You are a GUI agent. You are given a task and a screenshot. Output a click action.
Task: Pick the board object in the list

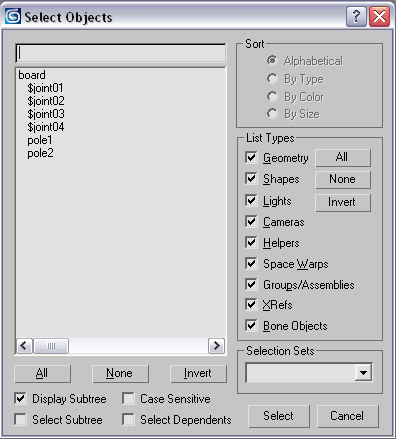click(32, 75)
